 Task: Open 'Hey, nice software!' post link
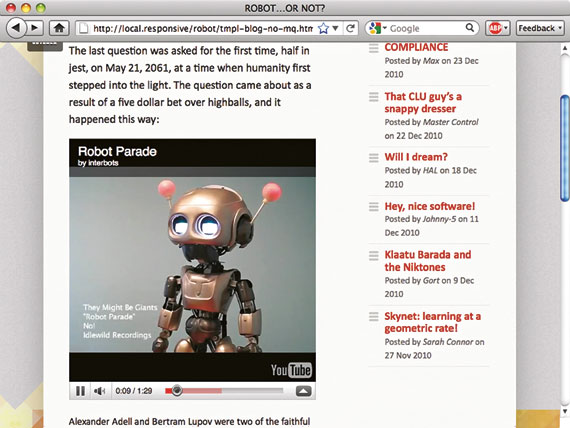click(430, 206)
